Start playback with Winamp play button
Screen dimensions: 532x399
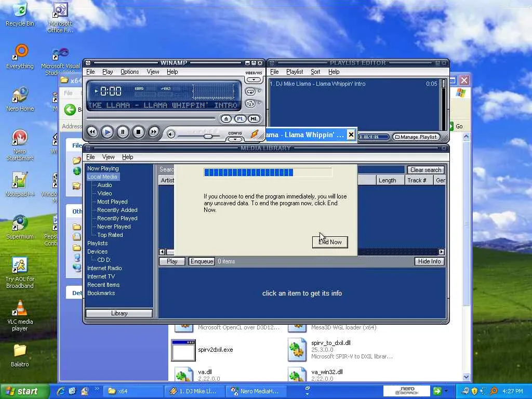[108, 131]
